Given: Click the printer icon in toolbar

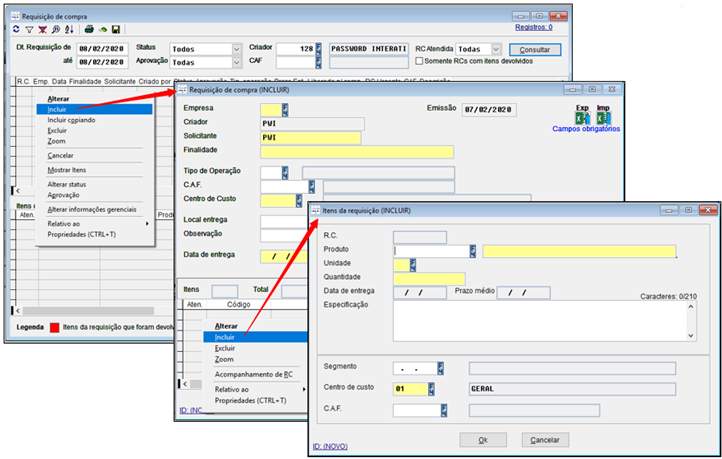Looking at the screenshot, I should pyautogui.click(x=88, y=29).
